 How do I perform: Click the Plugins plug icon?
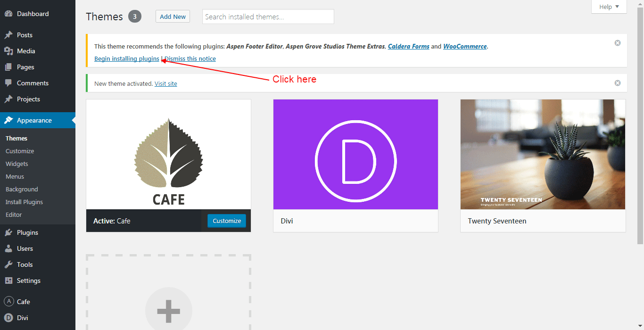pyautogui.click(x=8, y=232)
